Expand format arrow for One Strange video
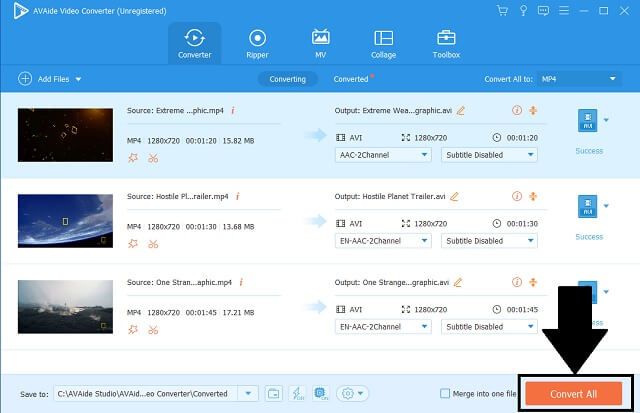This screenshot has height=413, width=640. point(606,291)
